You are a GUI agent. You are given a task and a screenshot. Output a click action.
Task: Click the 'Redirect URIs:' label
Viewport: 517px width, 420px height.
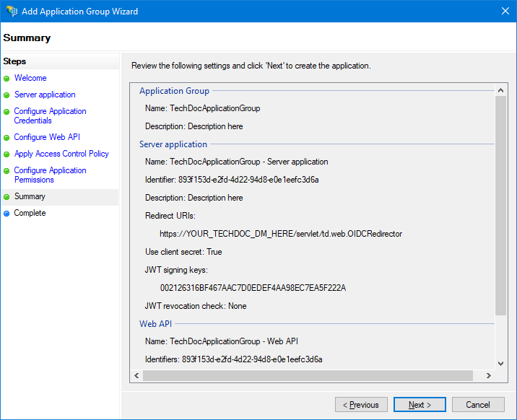170,216
